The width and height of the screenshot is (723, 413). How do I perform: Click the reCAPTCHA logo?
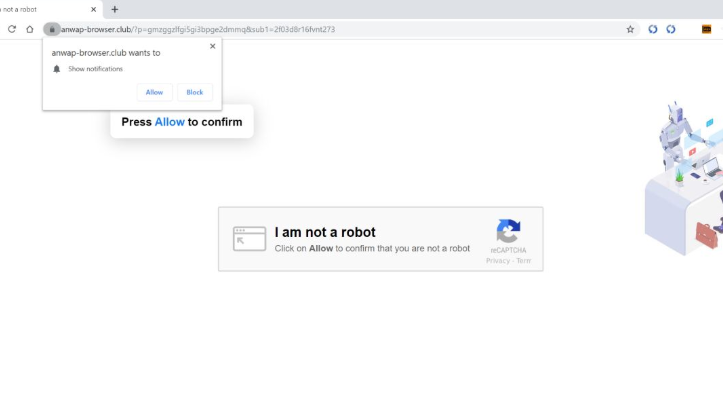[508, 231]
